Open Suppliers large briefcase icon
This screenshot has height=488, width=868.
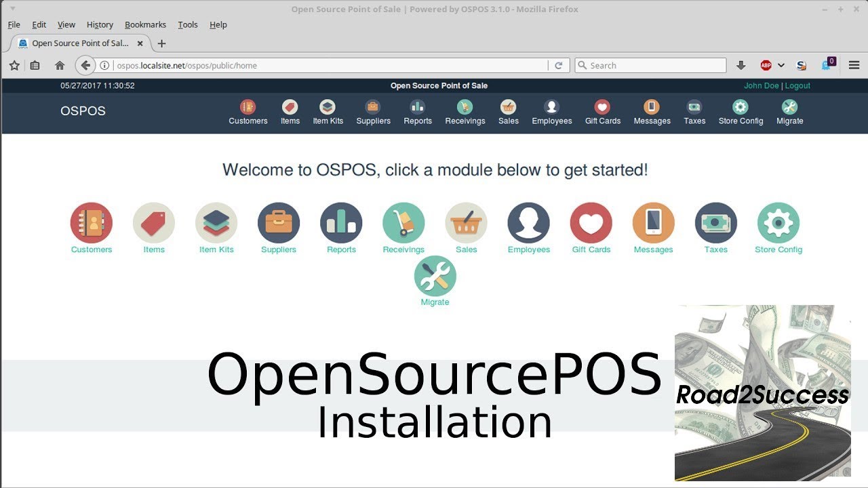pos(279,223)
